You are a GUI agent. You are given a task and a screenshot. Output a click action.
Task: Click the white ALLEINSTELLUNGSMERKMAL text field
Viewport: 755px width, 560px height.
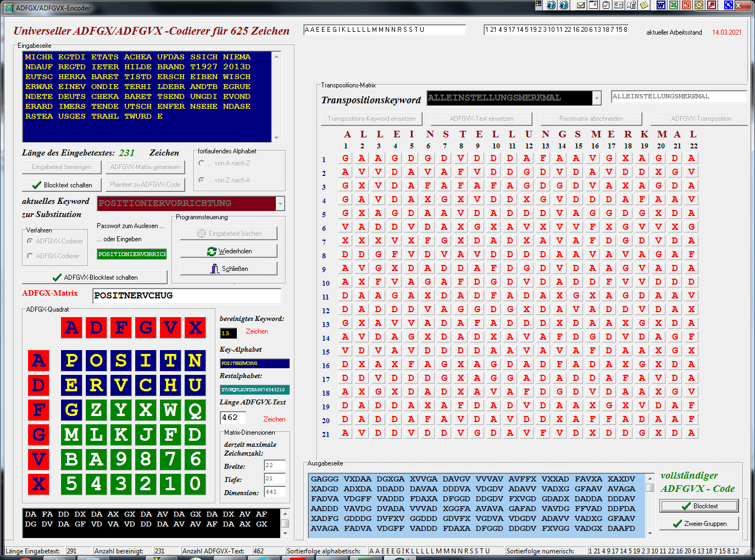coord(679,97)
